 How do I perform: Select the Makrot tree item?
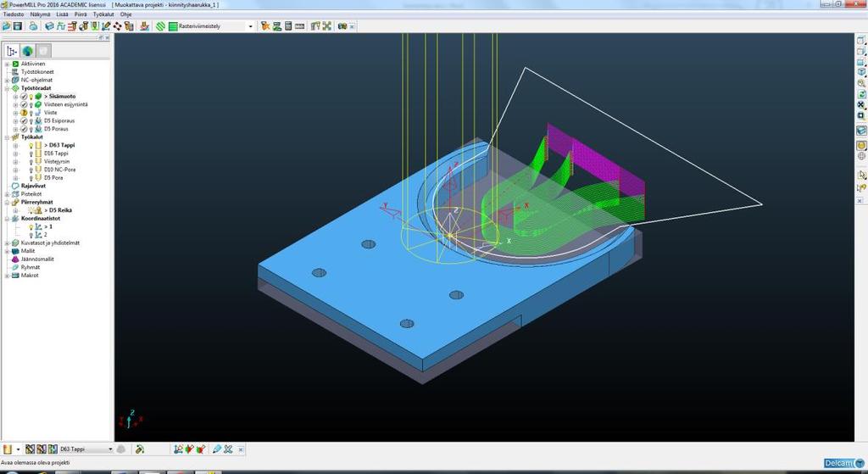30,276
